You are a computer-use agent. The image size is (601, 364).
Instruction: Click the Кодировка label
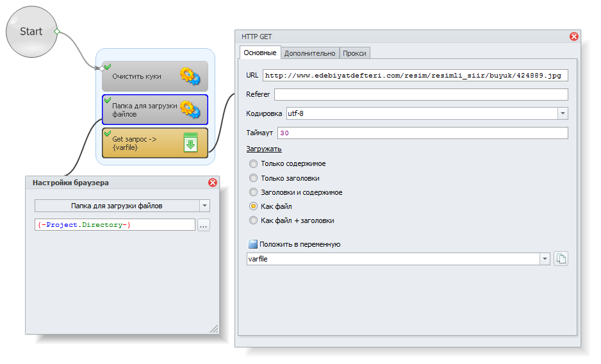264,113
